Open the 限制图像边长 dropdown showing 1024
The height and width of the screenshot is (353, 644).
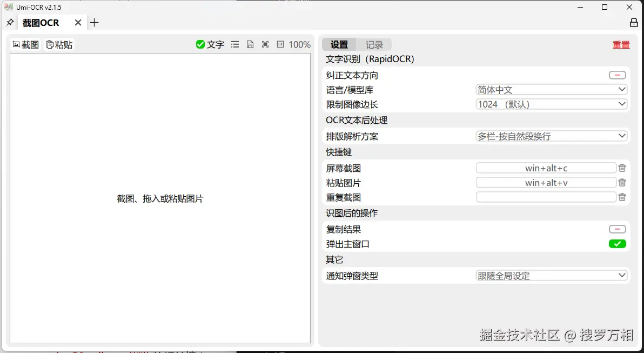[552, 104]
